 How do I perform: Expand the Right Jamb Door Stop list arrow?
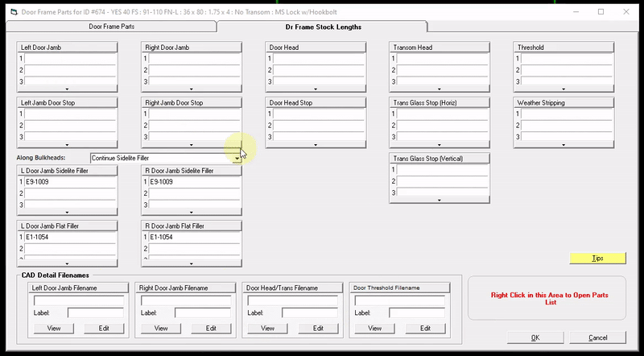(192, 145)
